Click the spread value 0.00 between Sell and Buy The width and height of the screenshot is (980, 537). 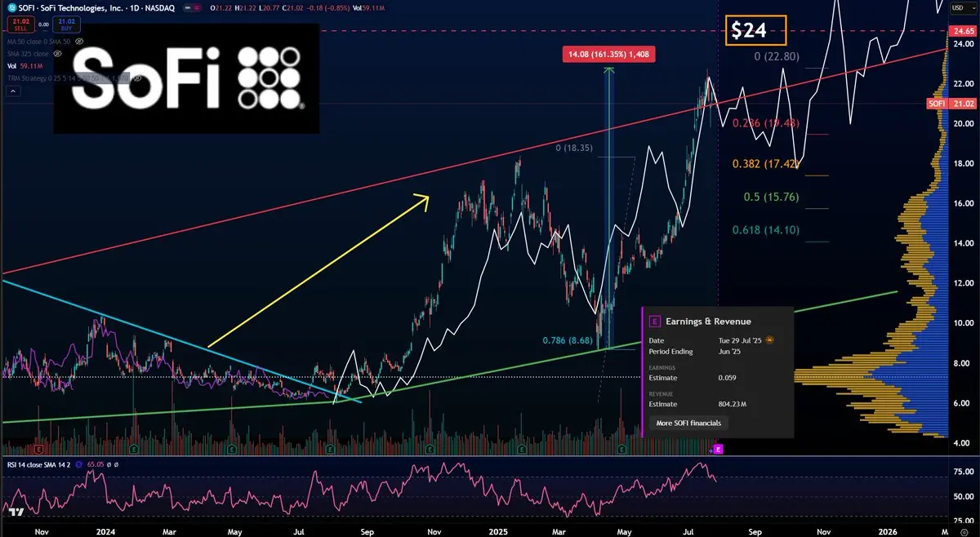click(x=43, y=24)
